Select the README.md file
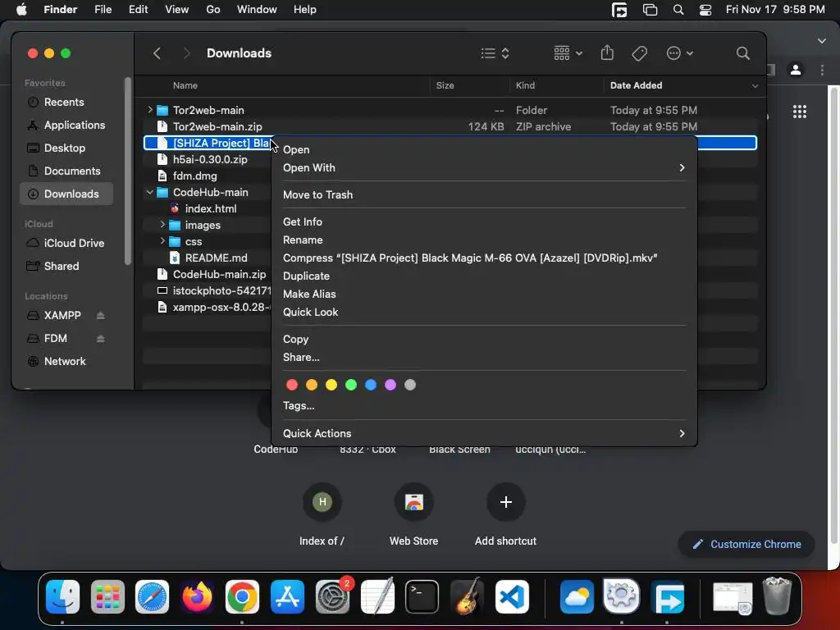This screenshot has height=630, width=840. [216, 258]
